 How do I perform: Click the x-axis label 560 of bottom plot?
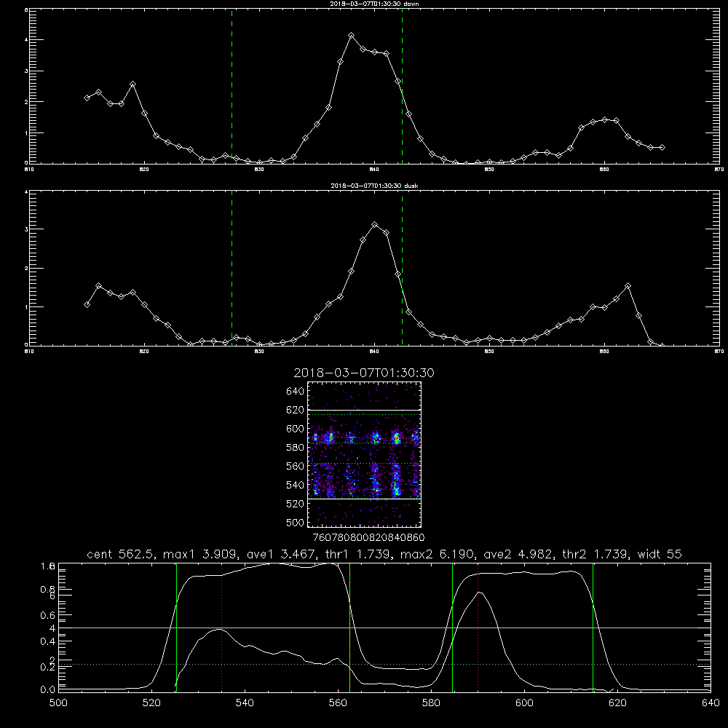(x=338, y=703)
